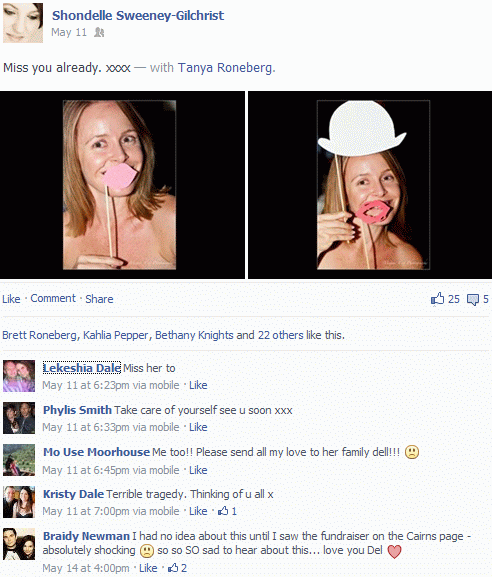The width and height of the screenshot is (492, 577).
Task: Open Tanya Roneberg's tagged profile link
Action: tap(225, 68)
